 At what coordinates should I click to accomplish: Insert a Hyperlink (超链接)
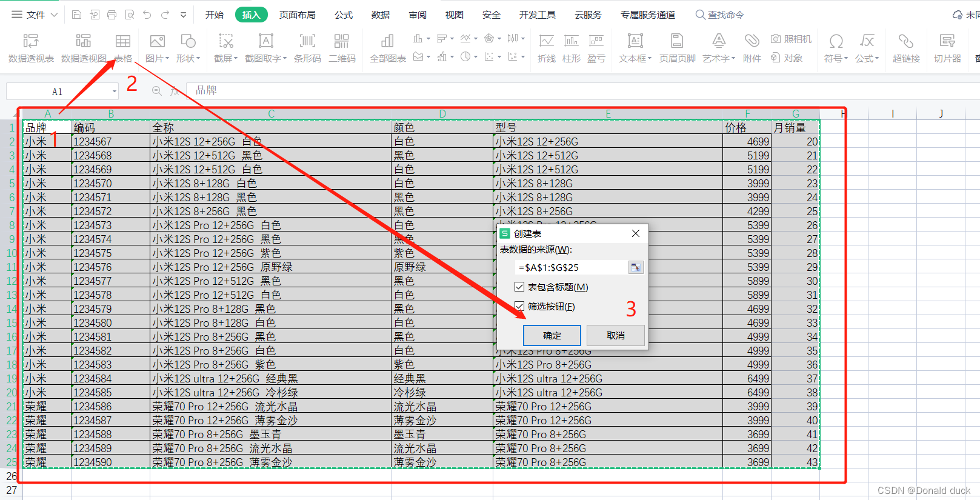point(906,48)
